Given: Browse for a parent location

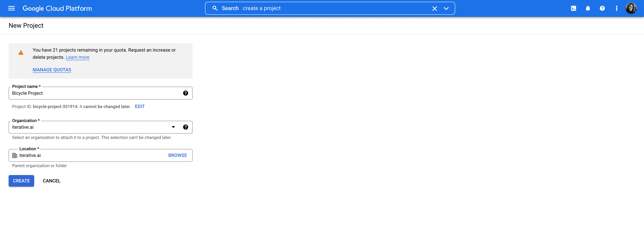Looking at the screenshot, I should click(178, 155).
